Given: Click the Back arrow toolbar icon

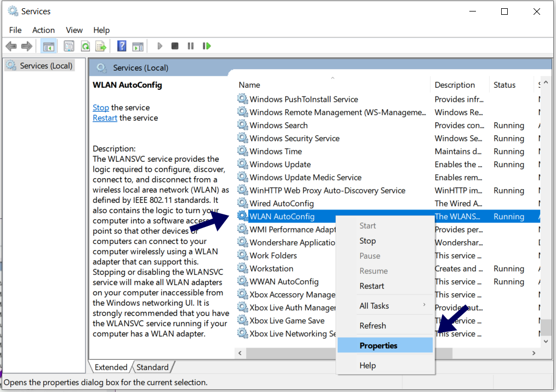Looking at the screenshot, I should pyautogui.click(x=11, y=46).
